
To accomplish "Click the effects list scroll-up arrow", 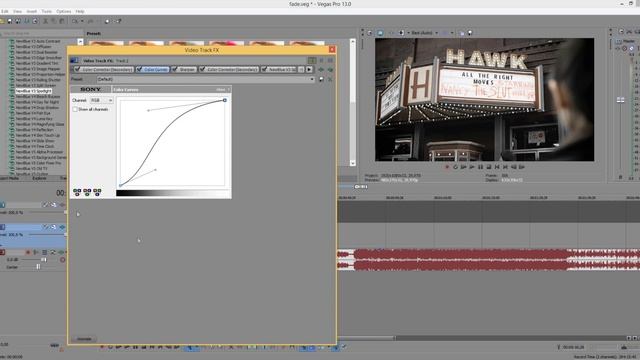I will (80, 42).
